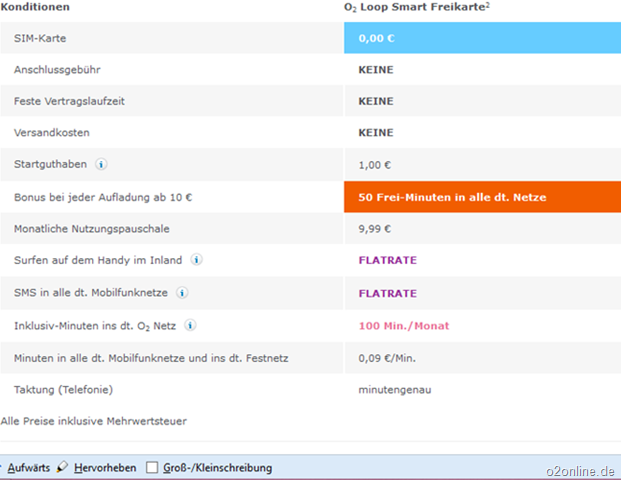Select KEINE value for Feste Vertragslaufzeit
621x480 pixels.
376,101
